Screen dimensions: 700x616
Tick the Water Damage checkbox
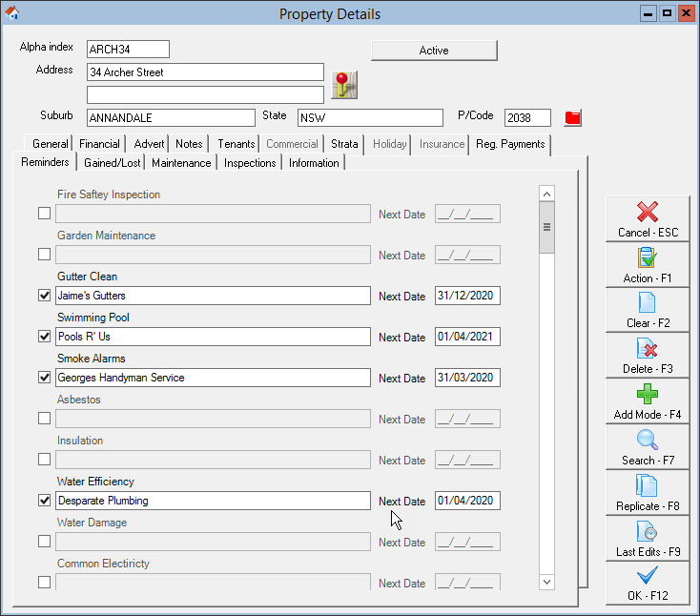click(x=44, y=542)
